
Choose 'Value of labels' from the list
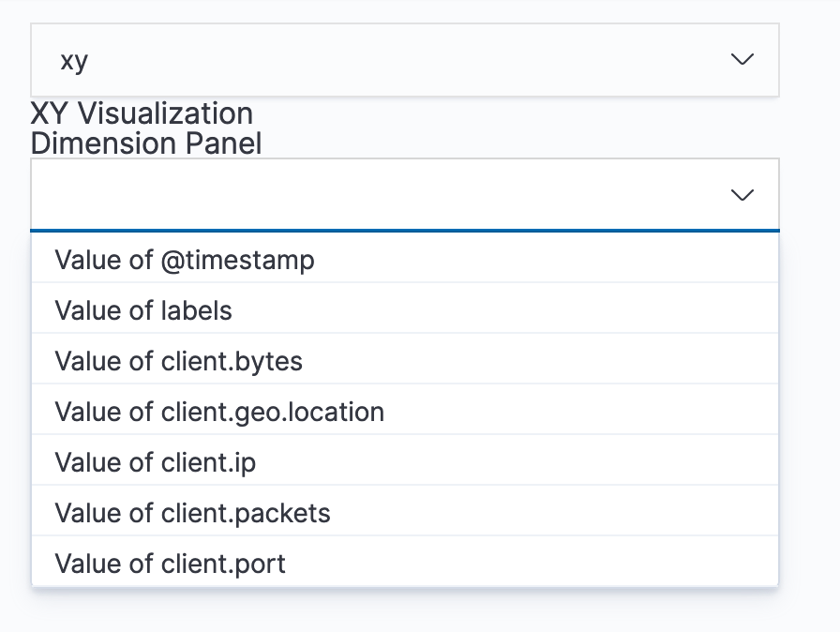[143, 310]
